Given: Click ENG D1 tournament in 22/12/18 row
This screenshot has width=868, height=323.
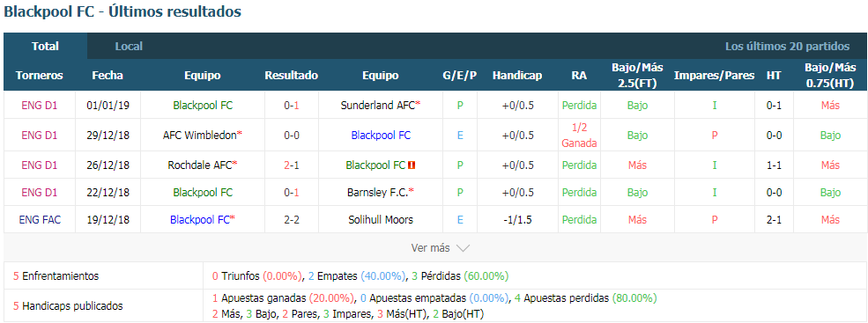Looking at the screenshot, I should click(x=40, y=193).
